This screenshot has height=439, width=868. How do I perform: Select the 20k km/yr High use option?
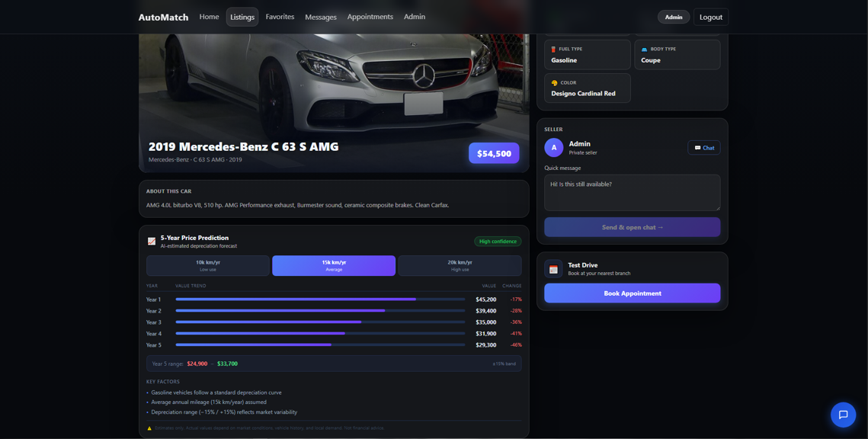pos(460,266)
